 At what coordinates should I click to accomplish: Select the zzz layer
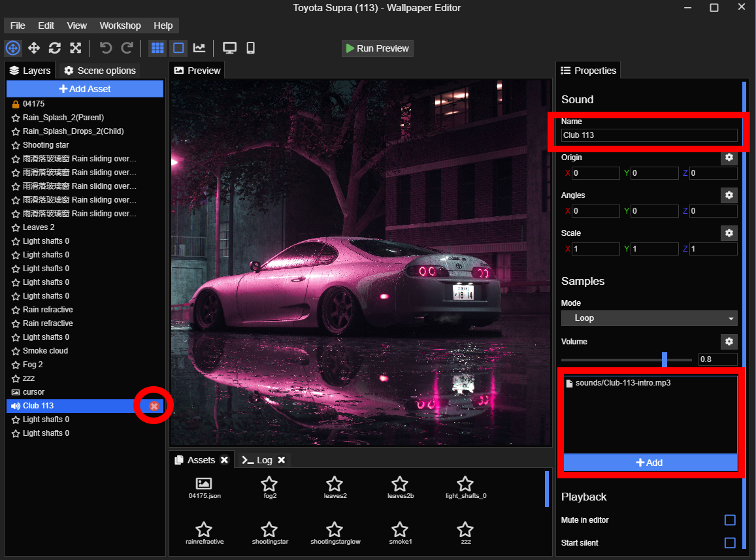click(85, 378)
